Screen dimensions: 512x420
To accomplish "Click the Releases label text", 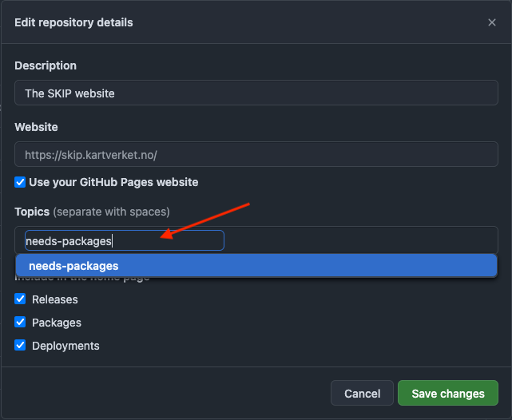I will click(55, 299).
